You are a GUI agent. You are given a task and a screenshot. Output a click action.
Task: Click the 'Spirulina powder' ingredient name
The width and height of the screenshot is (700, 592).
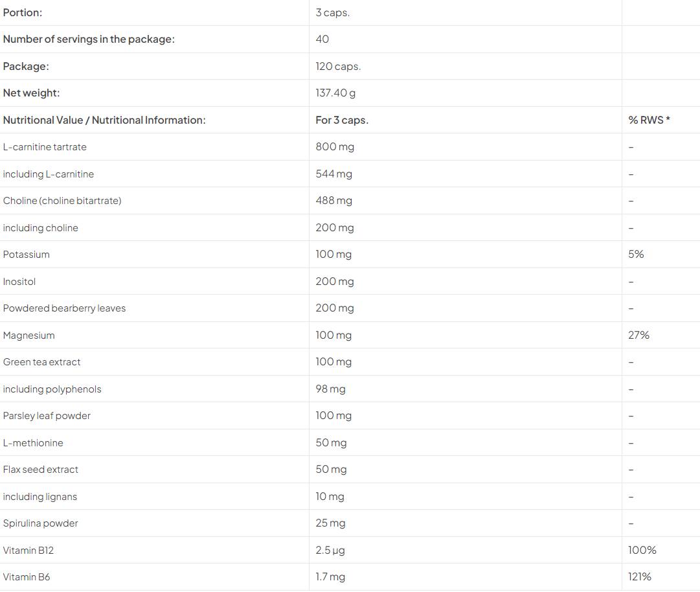[41, 523]
